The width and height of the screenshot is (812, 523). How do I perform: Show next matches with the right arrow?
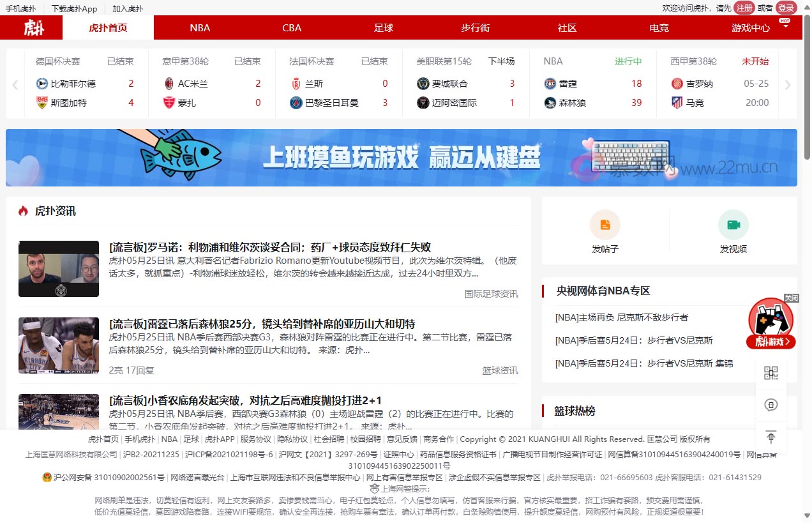tap(787, 84)
